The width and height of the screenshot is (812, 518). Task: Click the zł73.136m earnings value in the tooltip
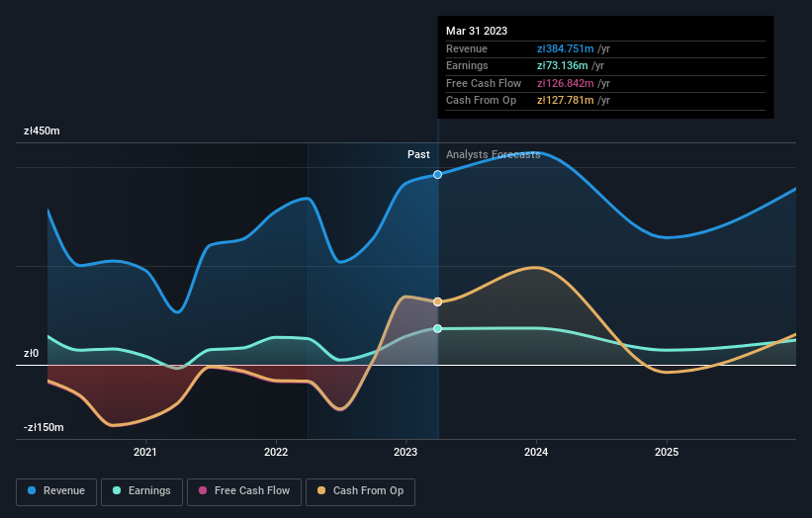[x=563, y=65]
